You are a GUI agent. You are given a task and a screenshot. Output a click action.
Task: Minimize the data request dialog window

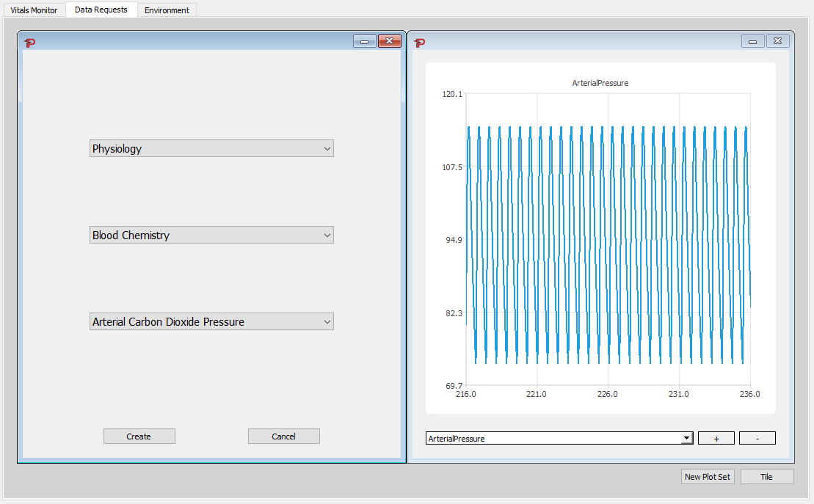tap(365, 42)
